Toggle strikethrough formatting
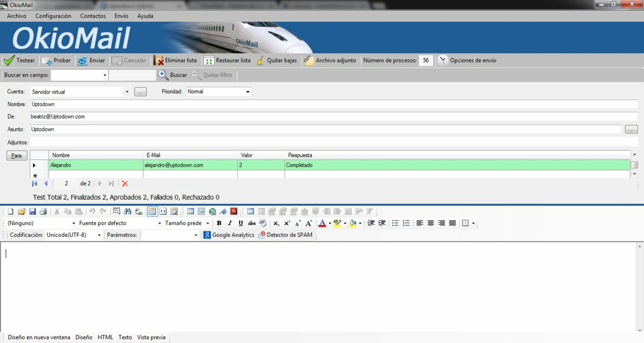The width and height of the screenshot is (644, 343). pos(252,223)
